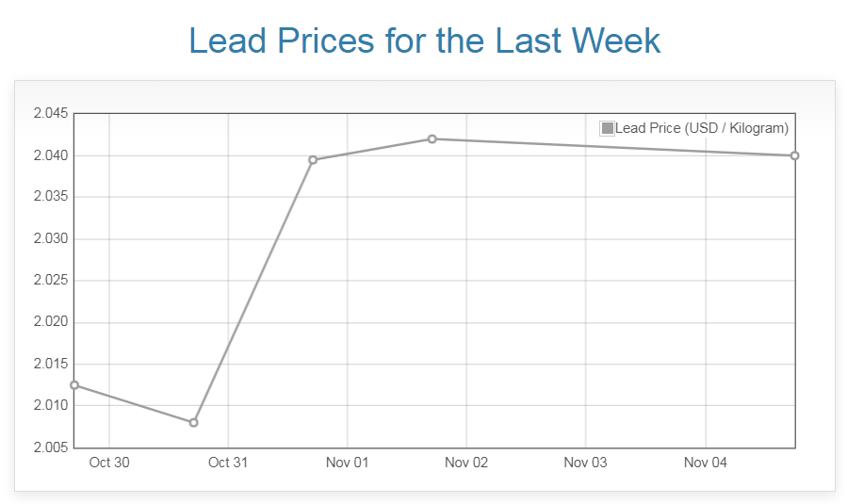
Task: Click the Nov 03 x-axis label
Action: tap(585, 463)
